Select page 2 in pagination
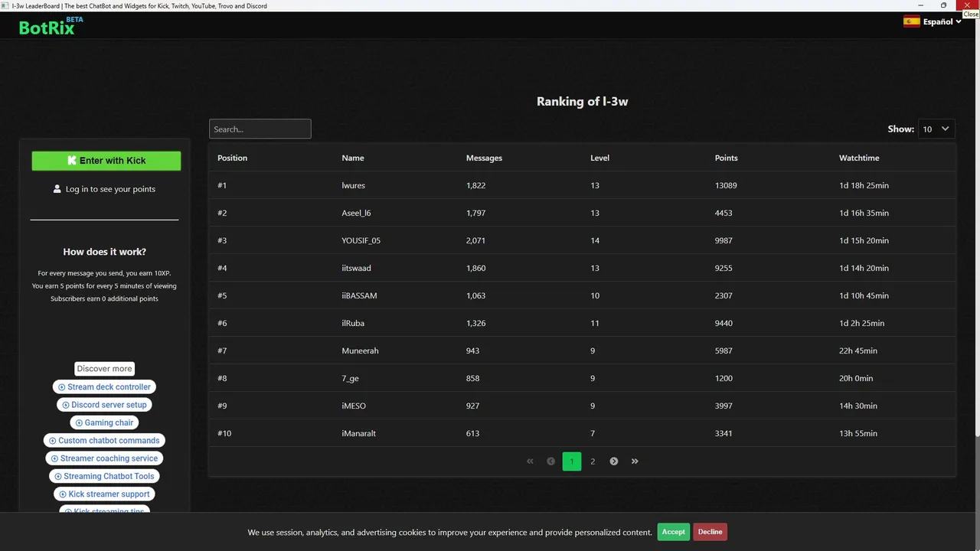Screen dimensions: 980x551 pyautogui.click(x=593, y=461)
